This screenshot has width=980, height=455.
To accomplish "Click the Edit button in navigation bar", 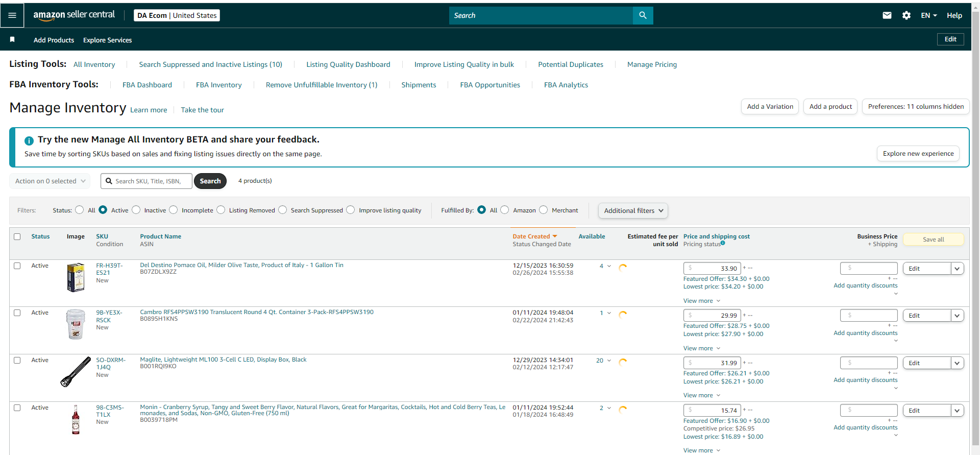I will [950, 39].
